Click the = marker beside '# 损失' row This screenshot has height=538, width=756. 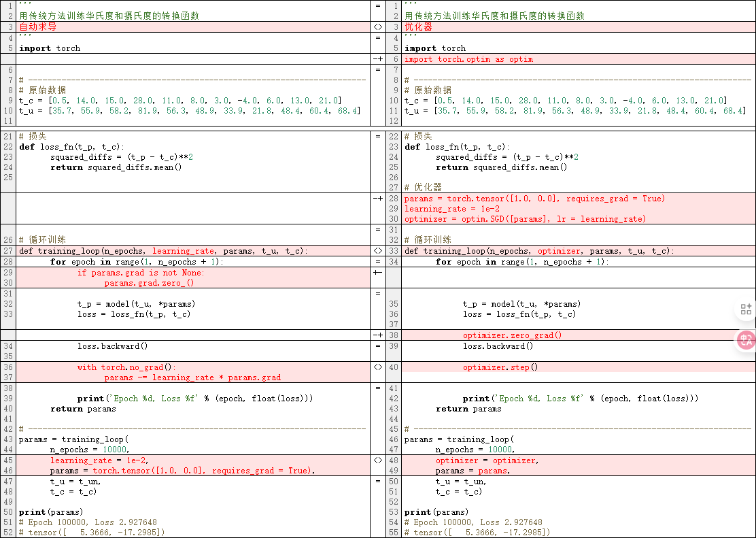click(378, 137)
